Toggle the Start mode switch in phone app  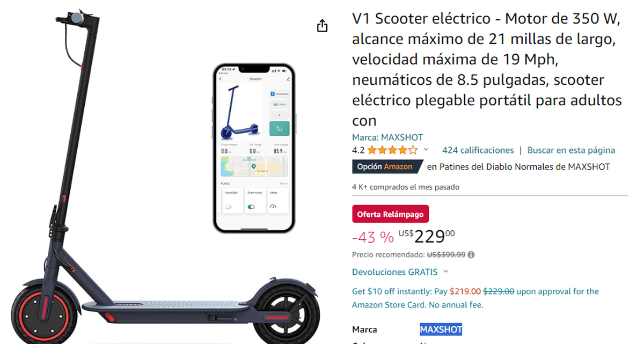coord(251,207)
